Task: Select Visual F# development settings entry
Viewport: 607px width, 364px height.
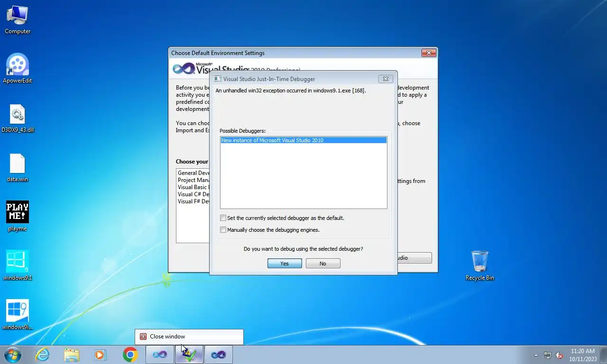Action: 193,201
